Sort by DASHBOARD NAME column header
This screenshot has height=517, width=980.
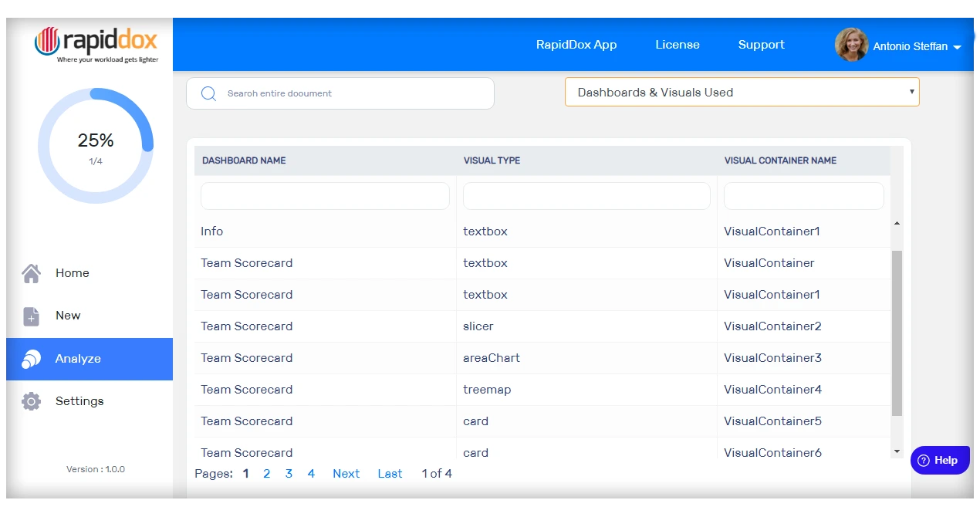pos(244,161)
